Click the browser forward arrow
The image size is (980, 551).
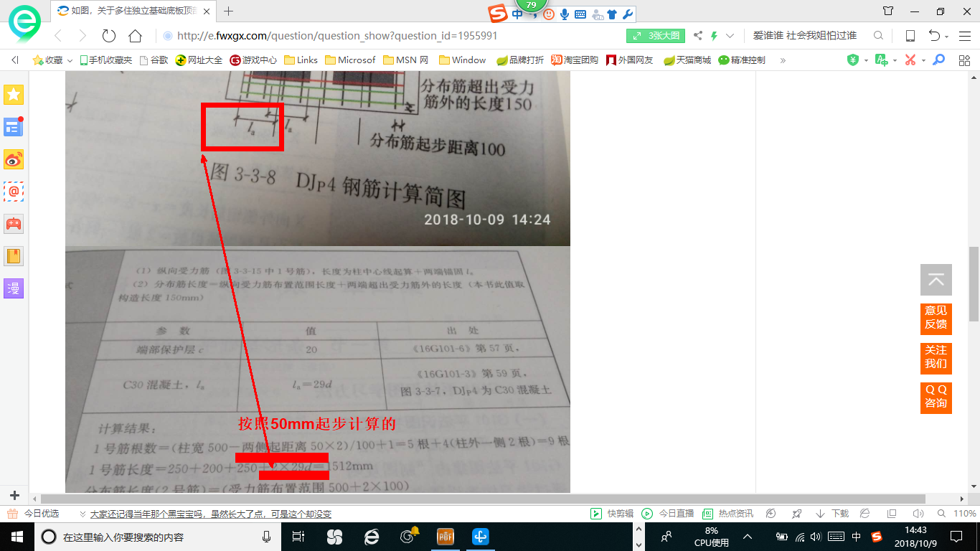point(83,36)
